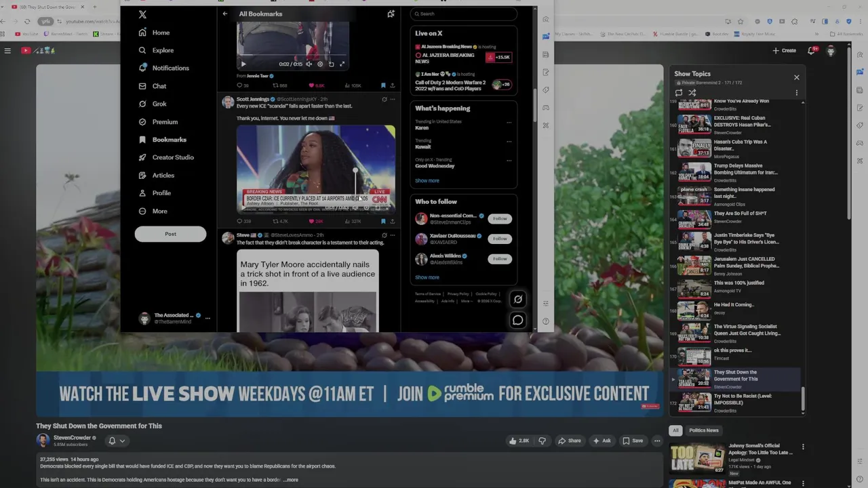Play playlist item Try Not to Be Racist
The width and height of the screenshot is (868, 488).
[736, 403]
